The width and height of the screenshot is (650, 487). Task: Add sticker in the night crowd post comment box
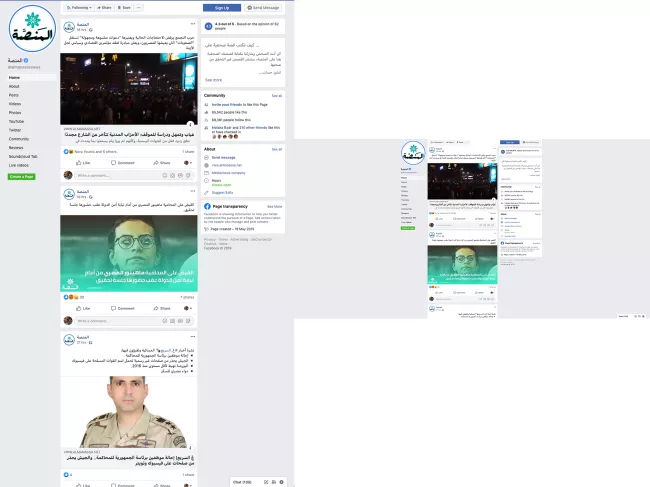pos(188,175)
